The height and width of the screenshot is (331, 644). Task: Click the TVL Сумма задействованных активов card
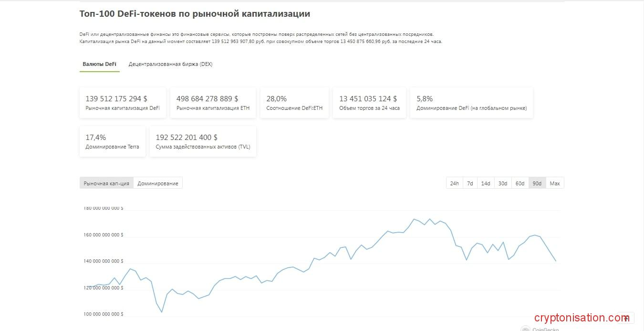(x=203, y=141)
